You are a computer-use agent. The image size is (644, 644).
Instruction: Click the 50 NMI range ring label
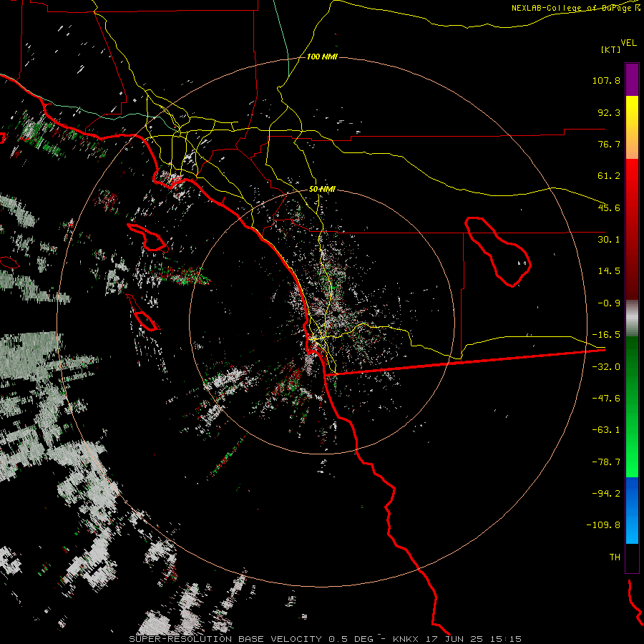click(x=322, y=190)
